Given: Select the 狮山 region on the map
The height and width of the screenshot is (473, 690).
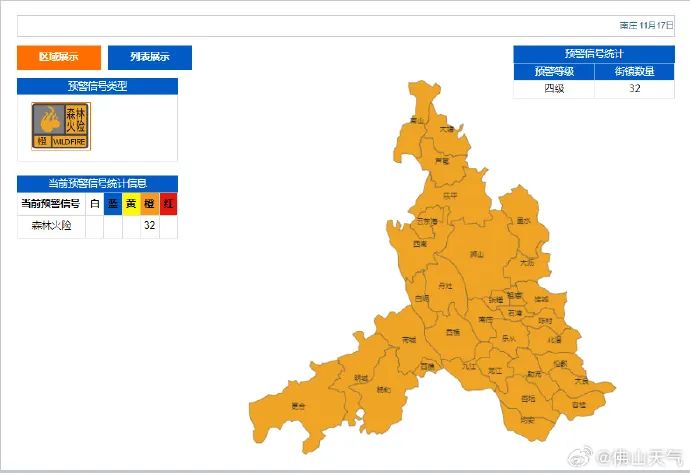Looking at the screenshot, I should (x=477, y=255).
